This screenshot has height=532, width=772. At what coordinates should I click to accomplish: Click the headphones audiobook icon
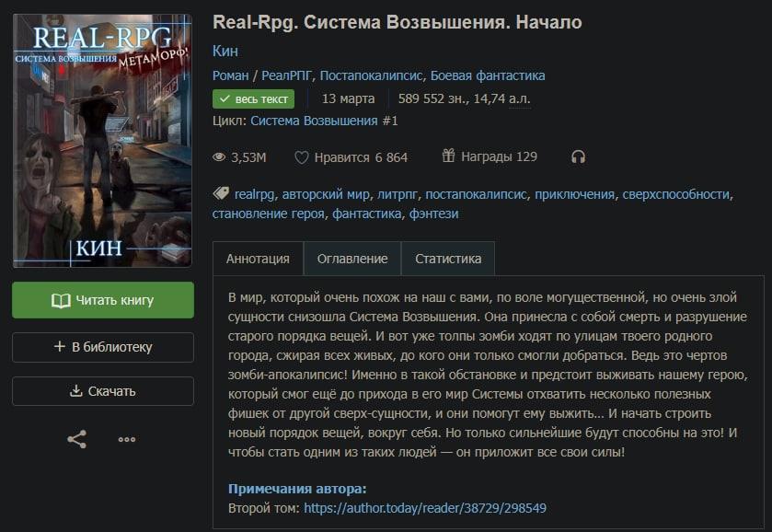tap(578, 156)
